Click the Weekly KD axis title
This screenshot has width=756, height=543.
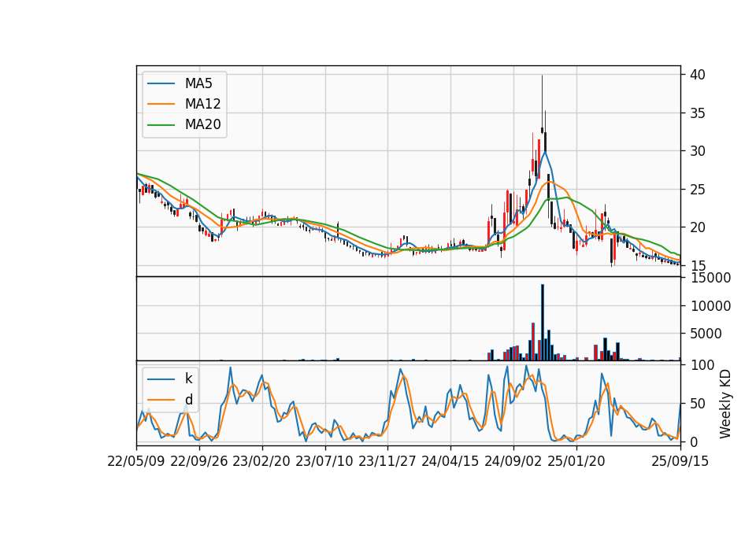724,404
